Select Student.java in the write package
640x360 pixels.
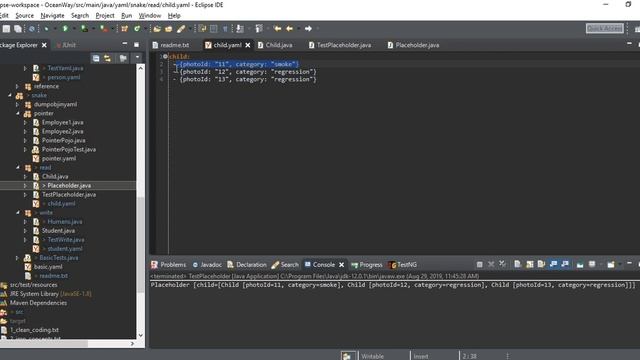click(x=58, y=231)
